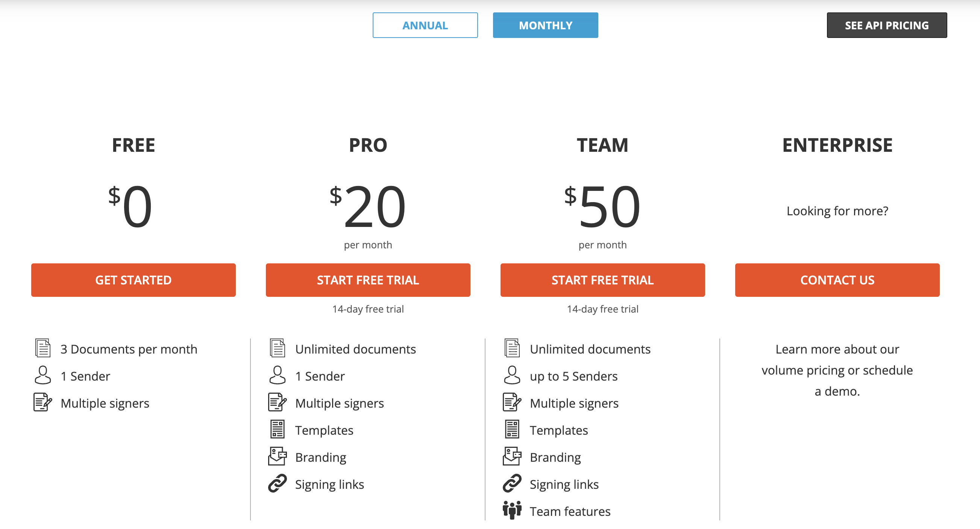
Task: Click the Enterprise volume pricing description
Action: coord(837,370)
